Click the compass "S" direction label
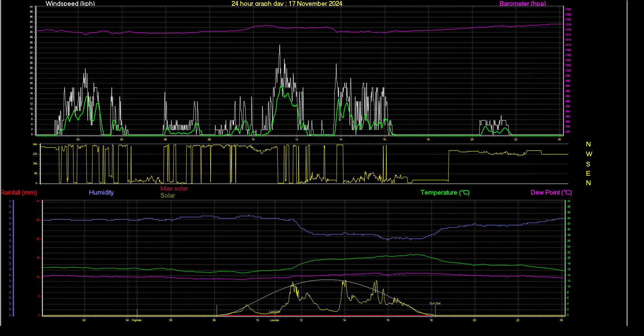Screen dimensions: 644x336 pyautogui.click(x=588, y=164)
